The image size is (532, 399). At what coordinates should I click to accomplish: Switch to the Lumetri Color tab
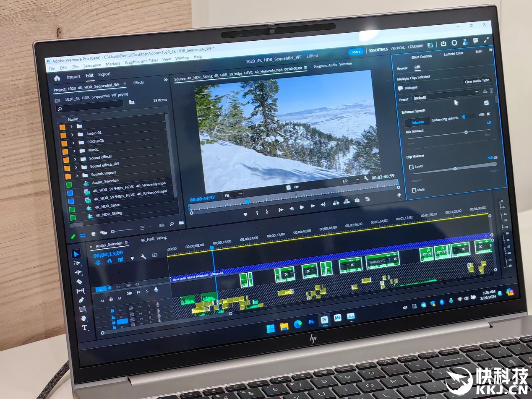point(453,54)
